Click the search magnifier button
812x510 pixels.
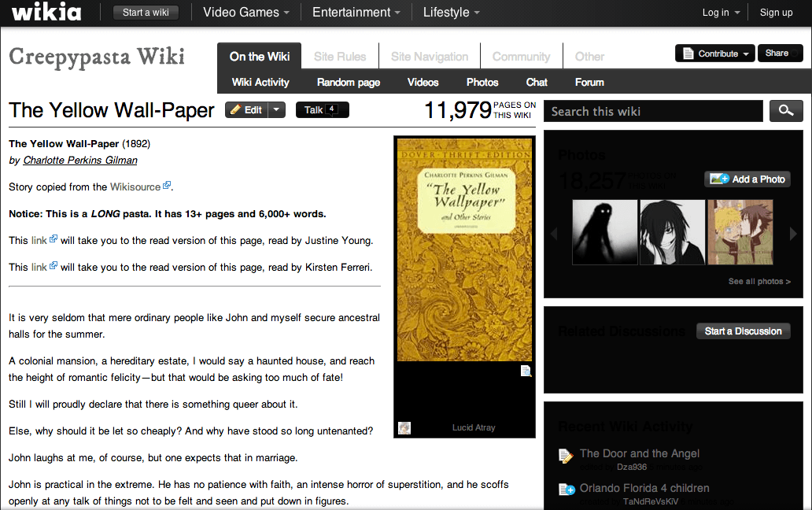pos(786,111)
